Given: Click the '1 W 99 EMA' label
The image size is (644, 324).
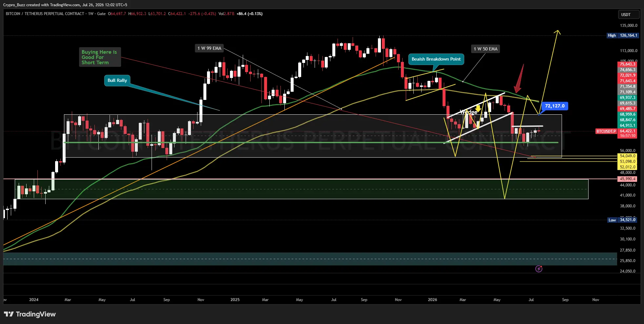Looking at the screenshot, I should click(x=209, y=48).
